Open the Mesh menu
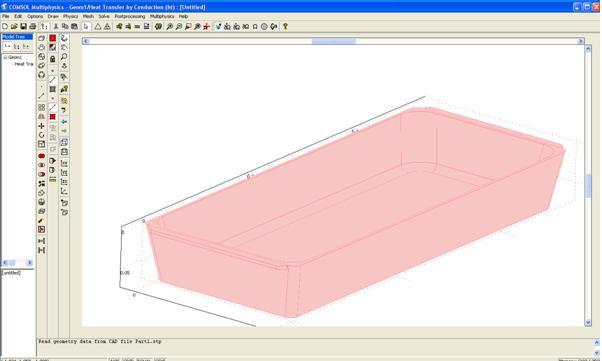 click(x=88, y=17)
